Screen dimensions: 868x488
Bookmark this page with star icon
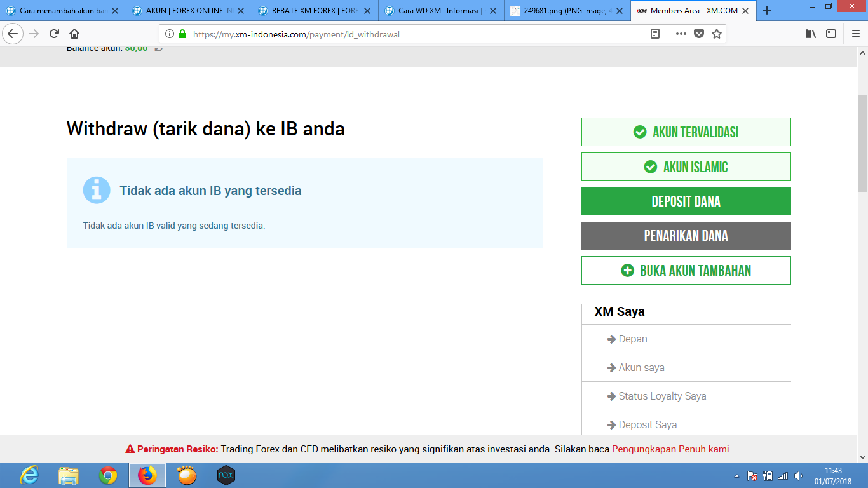click(x=717, y=34)
